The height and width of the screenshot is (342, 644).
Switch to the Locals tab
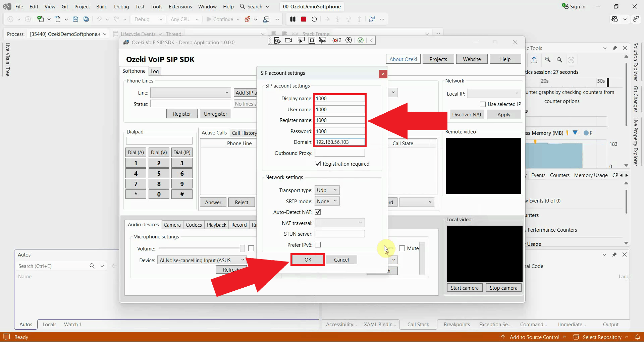click(49, 324)
